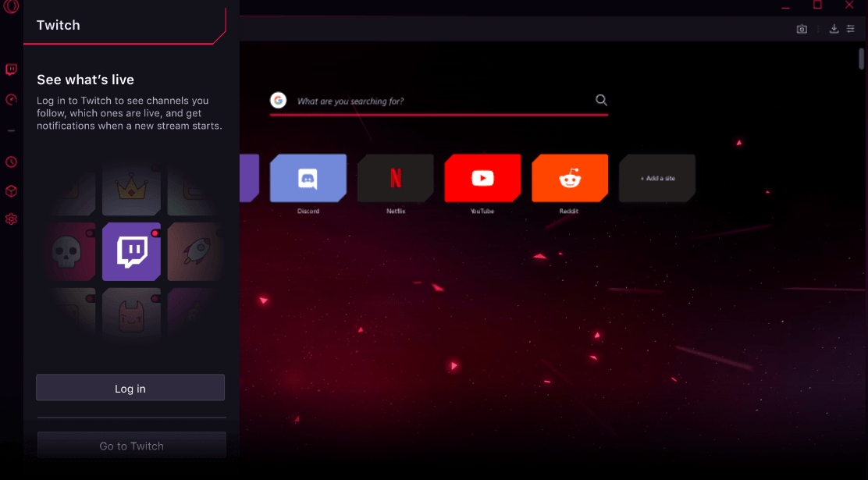Log in to Twitch

130,388
